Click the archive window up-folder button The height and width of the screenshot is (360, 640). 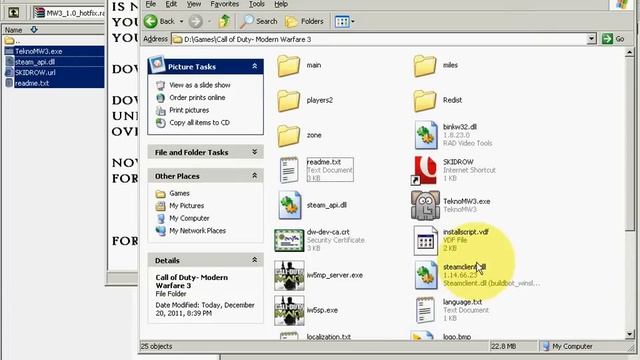pyautogui.click(x=13, y=13)
